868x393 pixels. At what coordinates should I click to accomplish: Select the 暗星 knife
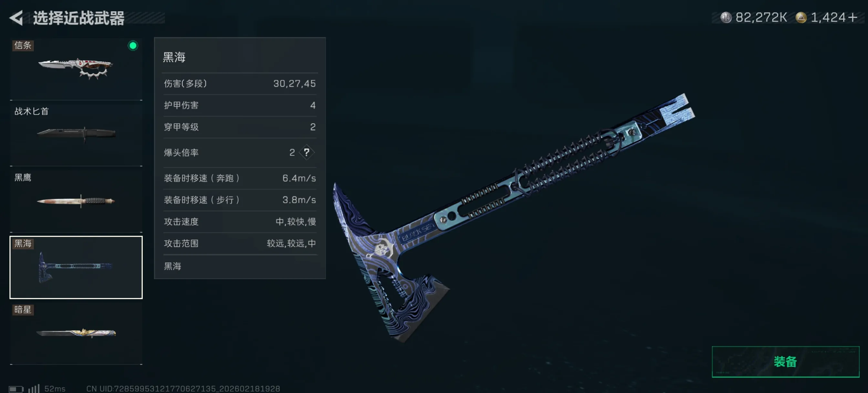[x=76, y=333]
